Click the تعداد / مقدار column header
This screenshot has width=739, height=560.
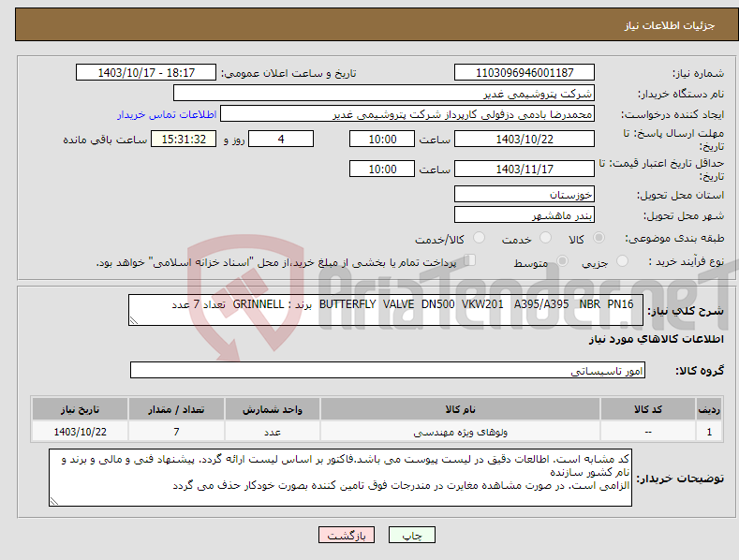pyautogui.click(x=176, y=409)
